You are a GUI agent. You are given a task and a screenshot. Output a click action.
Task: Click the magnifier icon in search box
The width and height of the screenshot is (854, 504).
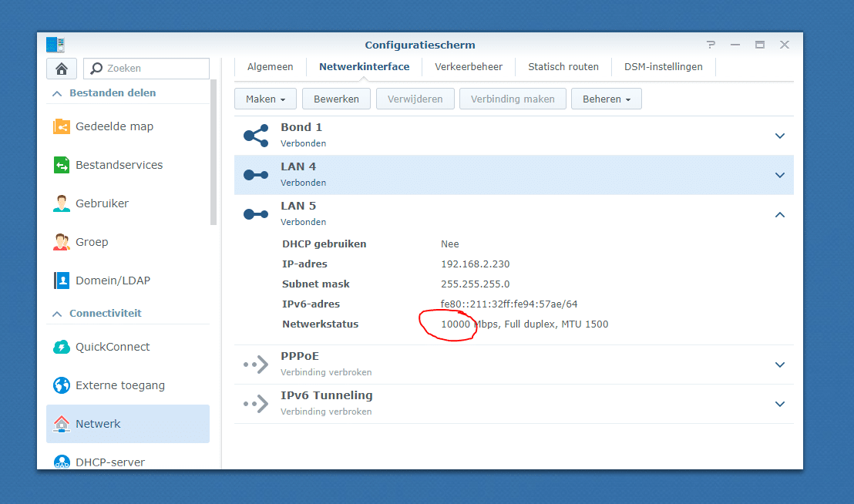tap(96, 68)
